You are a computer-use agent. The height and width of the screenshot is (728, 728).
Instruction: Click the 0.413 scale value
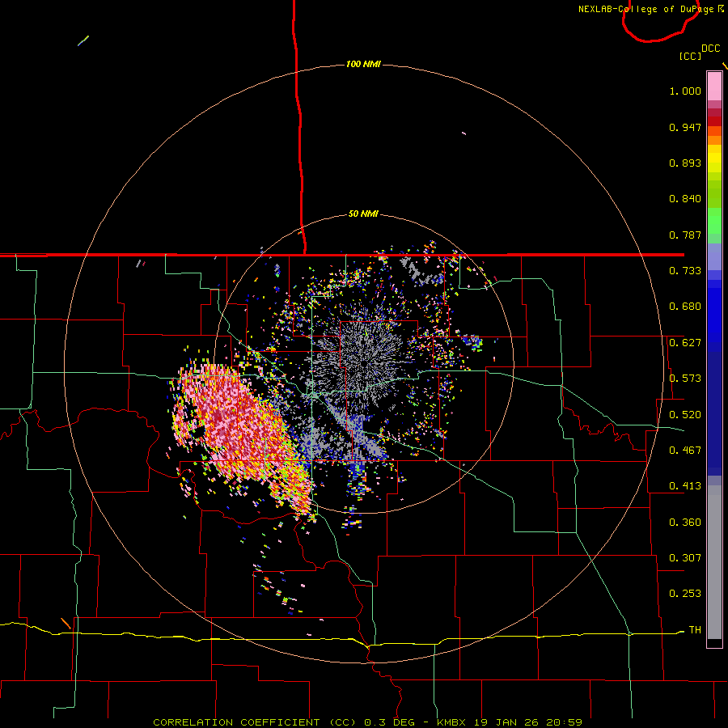pyautogui.click(x=685, y=486)
